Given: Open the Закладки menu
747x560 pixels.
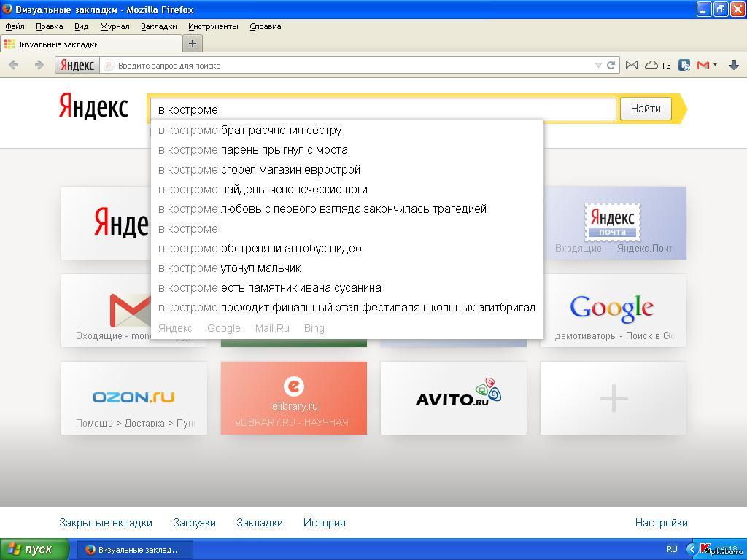Looking at the screenshot, I should 158,27.
